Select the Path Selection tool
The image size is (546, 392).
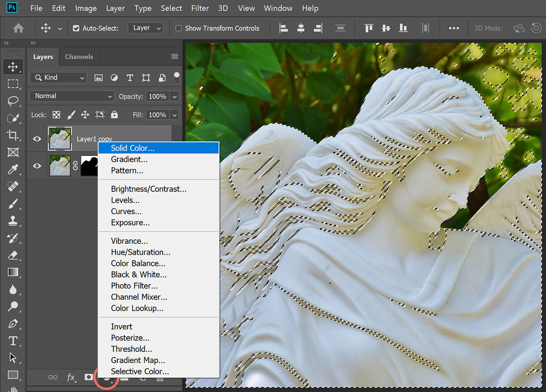(13, 358)
